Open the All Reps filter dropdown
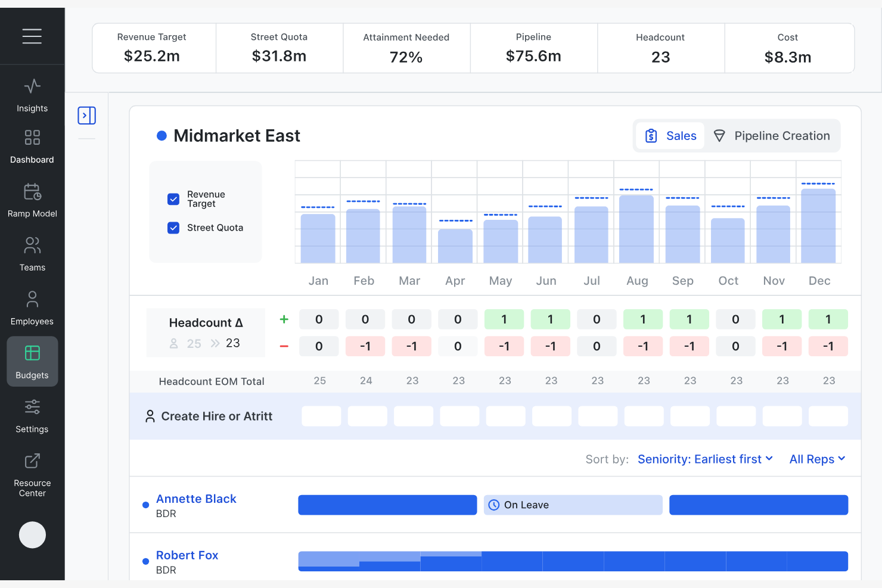The width and height of the screenshot is (882, 588). click(817, 459)
